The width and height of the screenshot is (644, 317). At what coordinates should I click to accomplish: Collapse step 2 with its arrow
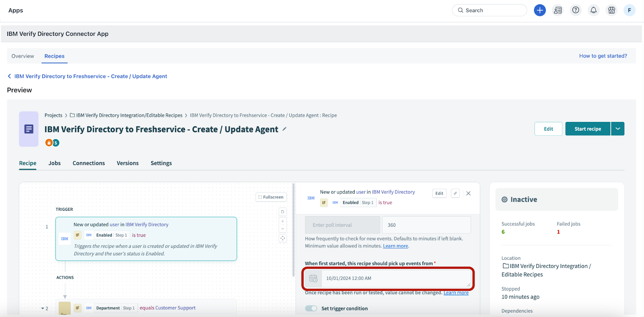(43, 309)
